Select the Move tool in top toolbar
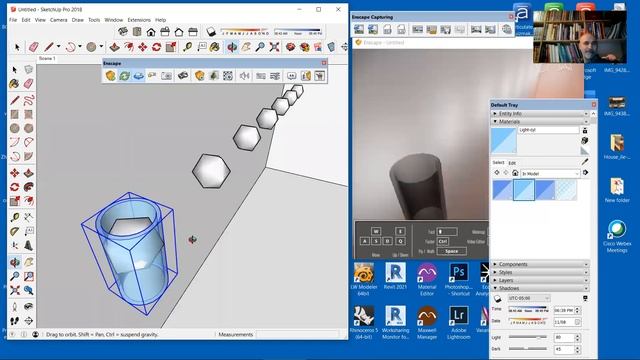Image resolution: width=640 pixels, height=360 pixels. (x=142, y=47)
